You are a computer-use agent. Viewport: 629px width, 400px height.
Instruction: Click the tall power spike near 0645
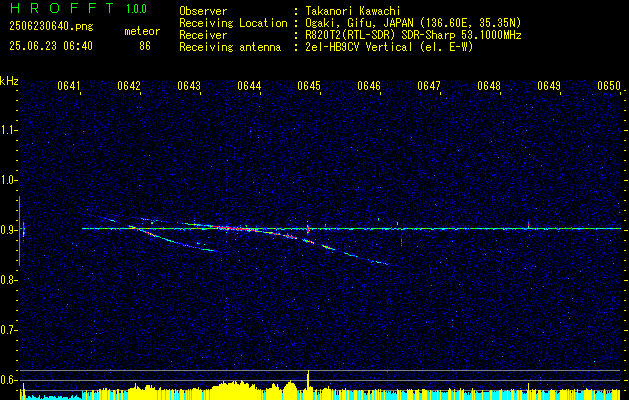pyautogui.click(x=308, y=385)
